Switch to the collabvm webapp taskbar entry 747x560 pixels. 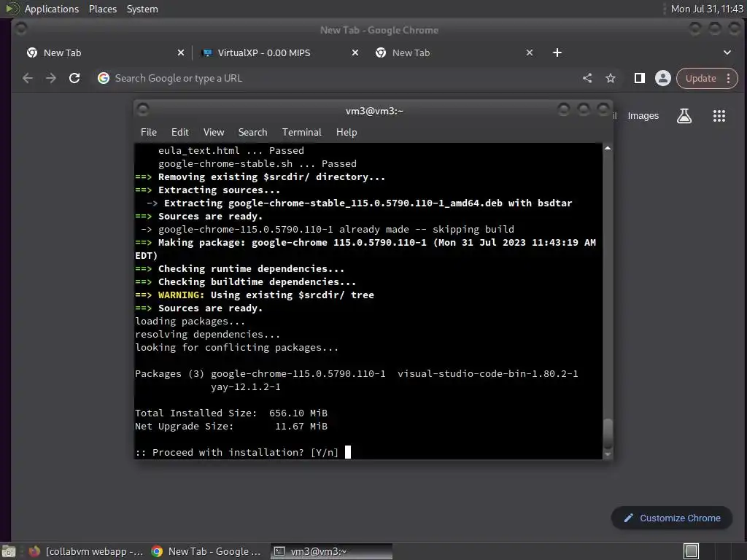86,551
